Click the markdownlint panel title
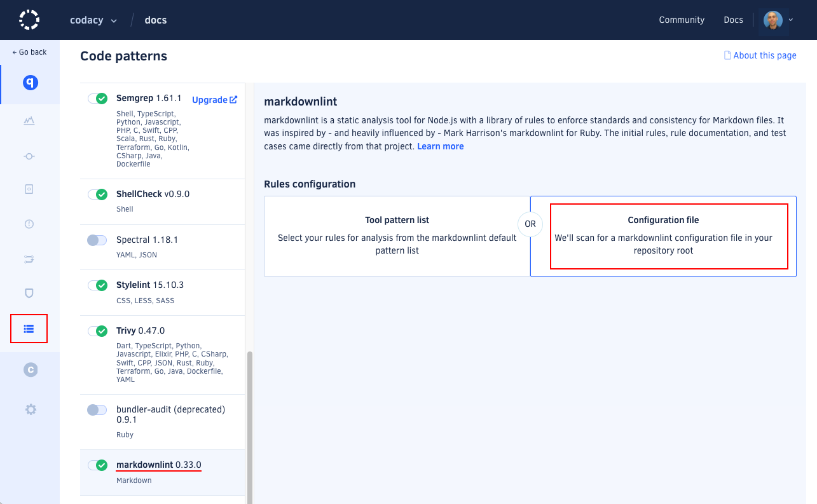 point(301,102)
